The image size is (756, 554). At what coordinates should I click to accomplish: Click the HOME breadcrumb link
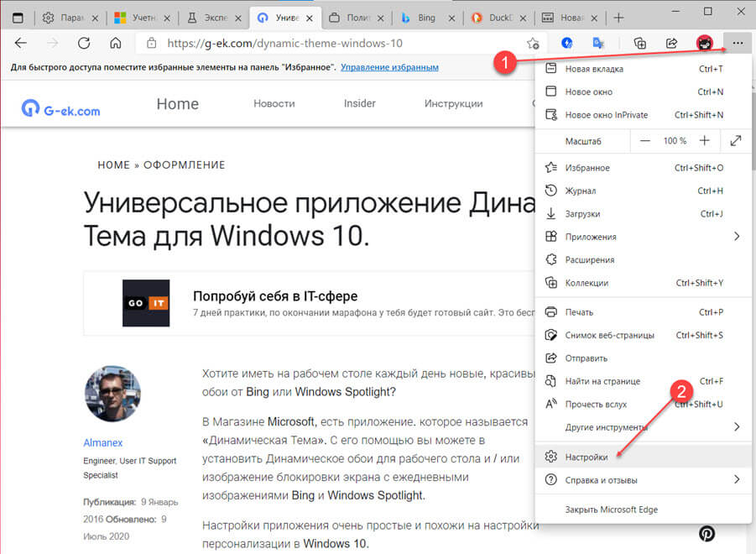[x=114, y=165]
